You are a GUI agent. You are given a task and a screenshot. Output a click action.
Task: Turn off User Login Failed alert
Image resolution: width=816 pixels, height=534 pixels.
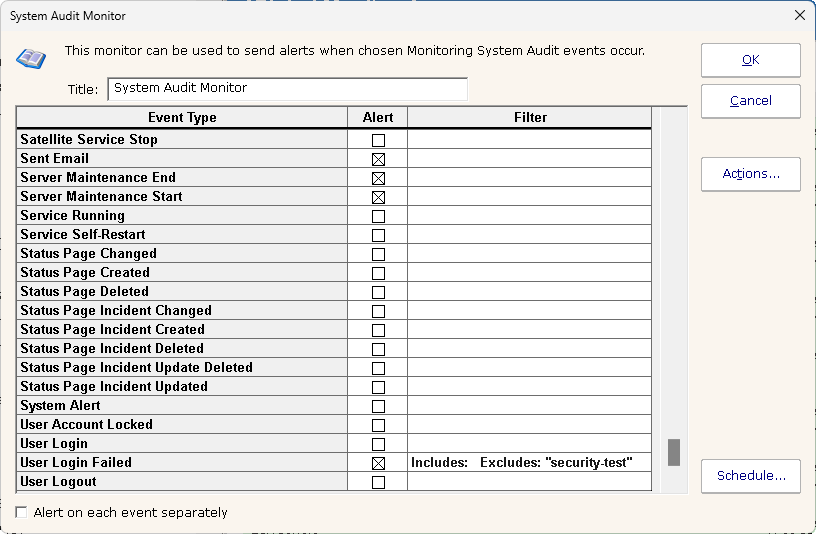coord(378,463)
